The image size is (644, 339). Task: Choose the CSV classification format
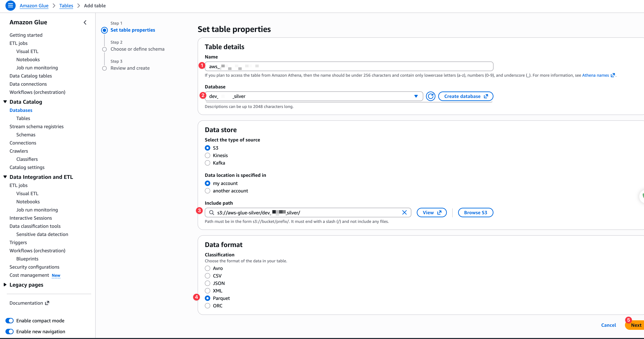(208, 276)
